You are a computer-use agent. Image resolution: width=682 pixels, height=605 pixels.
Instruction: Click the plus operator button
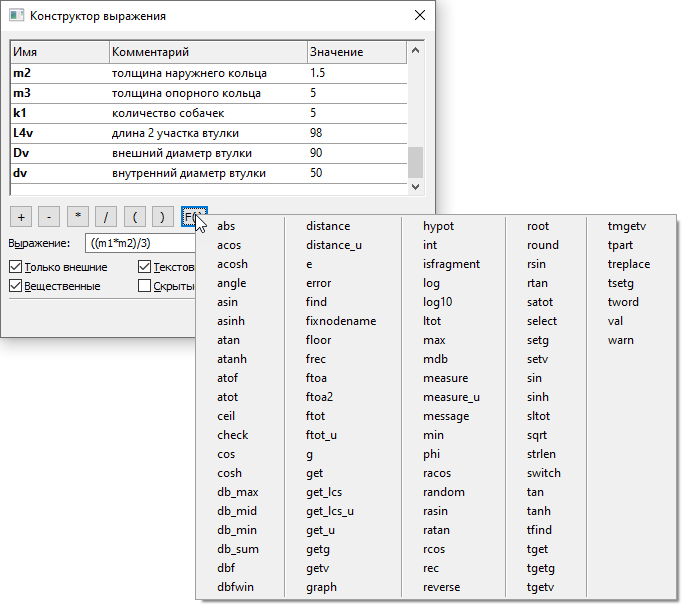(x=22, y=216)
